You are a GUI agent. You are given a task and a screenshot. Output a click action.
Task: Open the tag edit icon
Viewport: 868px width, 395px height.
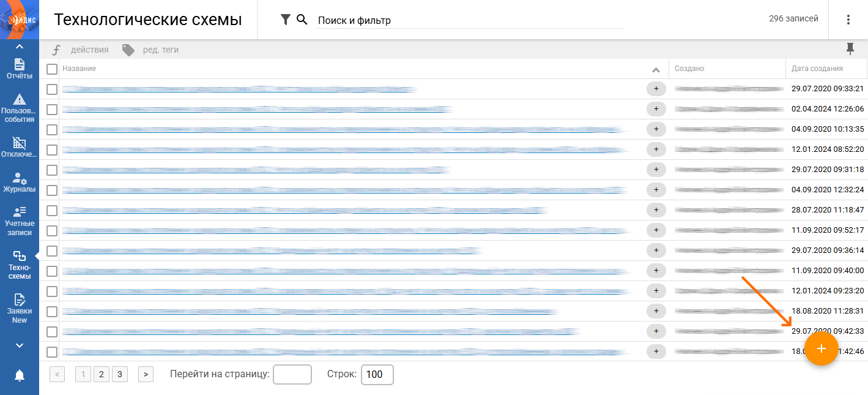click(128, 50)
